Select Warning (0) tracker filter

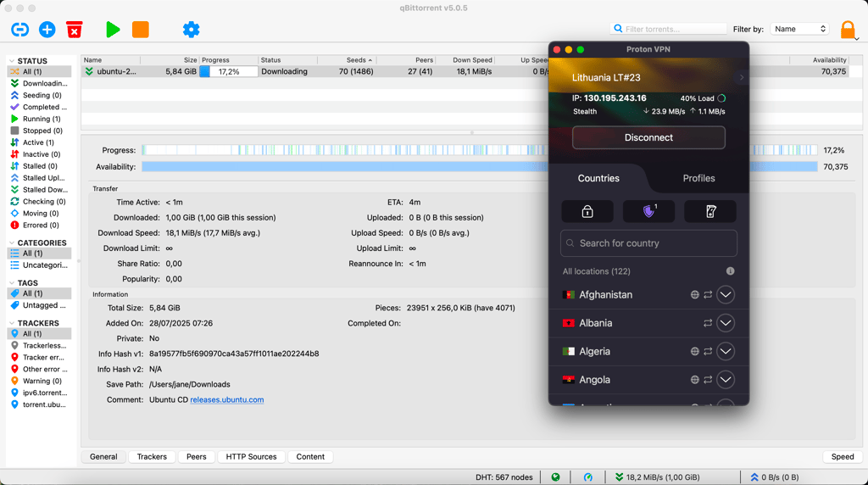(x=39, y=381)
